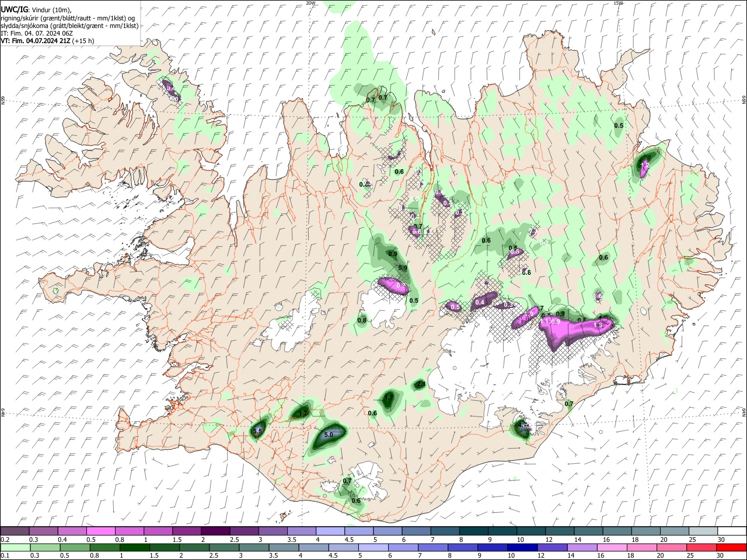Click the deep navy blue 10 mm rain swatch
Viewport: 747px width, 560px height.
coord(522,547)
